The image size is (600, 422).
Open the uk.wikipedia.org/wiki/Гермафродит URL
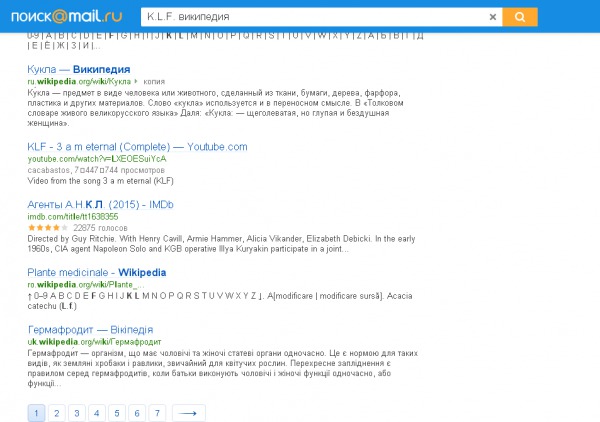point(94,342)
